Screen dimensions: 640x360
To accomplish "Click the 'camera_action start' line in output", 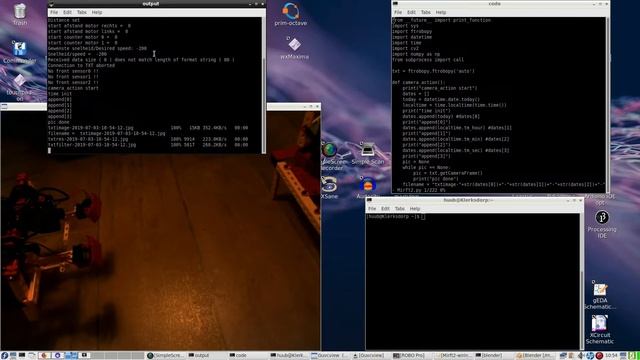I will pos(73,88).
